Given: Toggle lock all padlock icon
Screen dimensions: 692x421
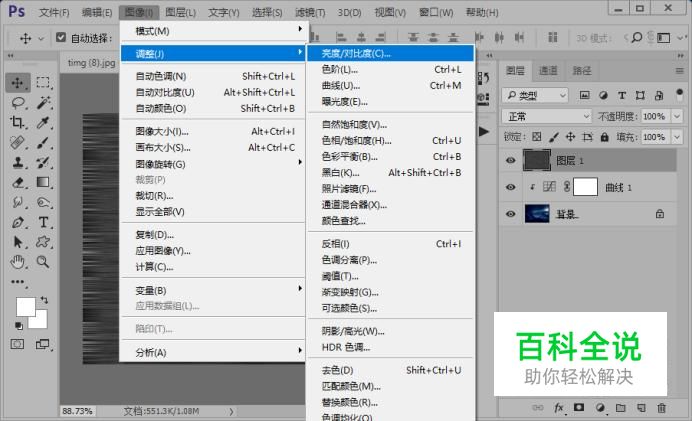Looking at the screenshot, I should tap(604, 137).
